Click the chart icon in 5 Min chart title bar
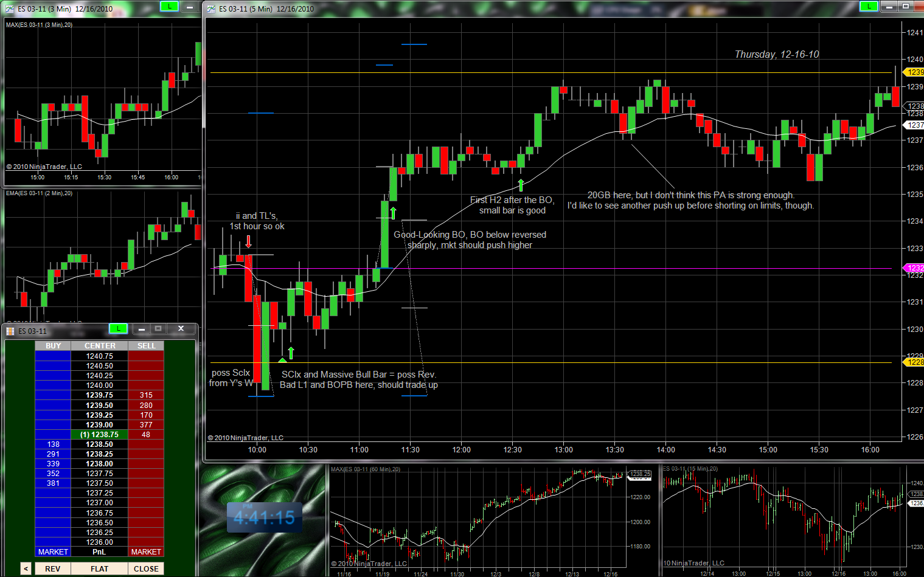924x577 pixels. point(211,9)
